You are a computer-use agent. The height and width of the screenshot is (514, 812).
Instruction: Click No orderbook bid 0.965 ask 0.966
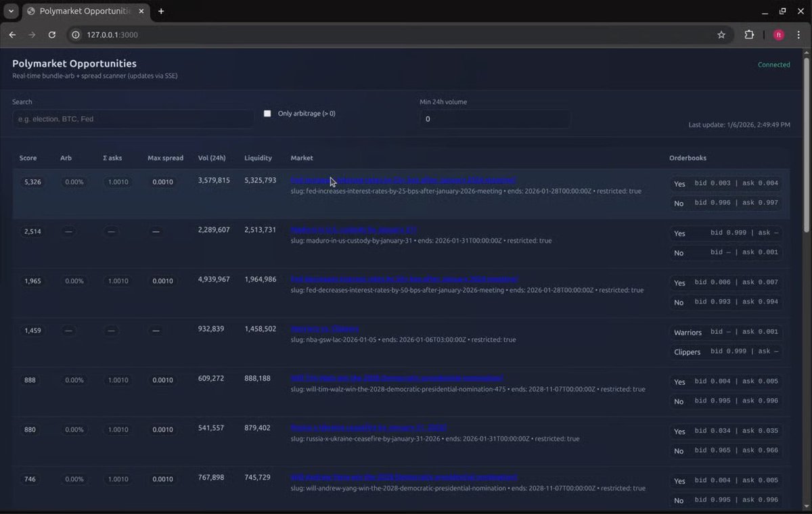725,450
